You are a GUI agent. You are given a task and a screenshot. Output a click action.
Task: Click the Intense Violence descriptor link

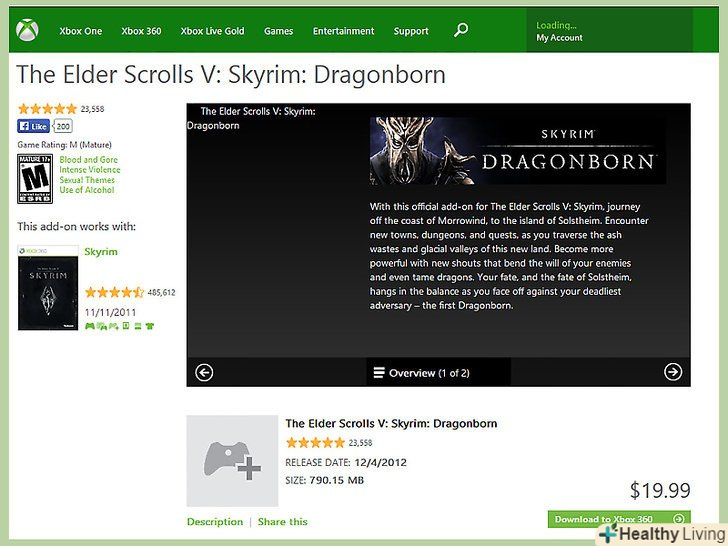90,170
